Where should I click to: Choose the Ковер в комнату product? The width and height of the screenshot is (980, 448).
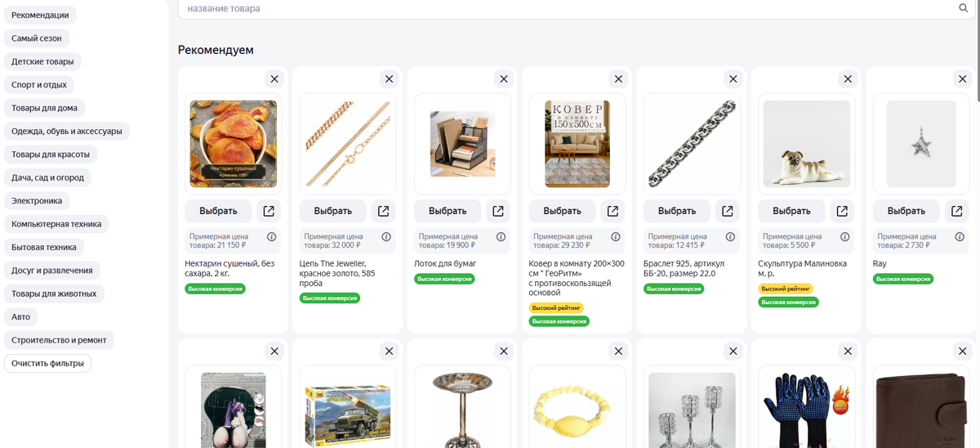pyautogui.click(x=562, y=211)
